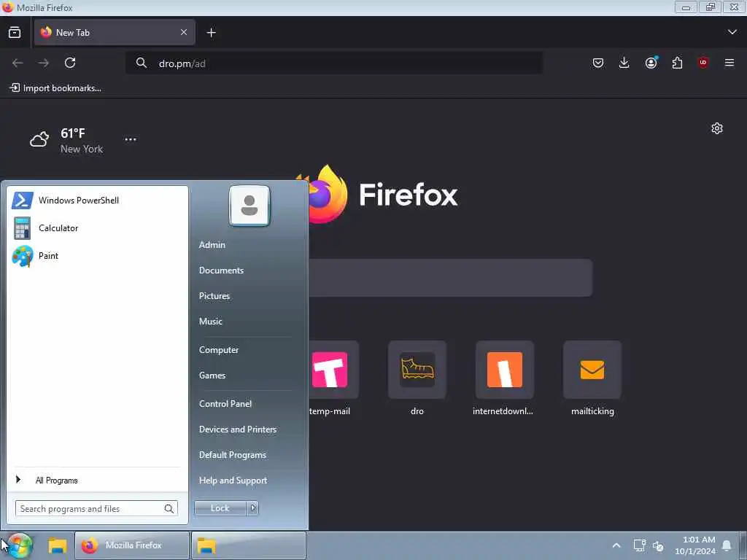Open new tab personalize gear icon
The width and height of the screenshot is (747, 560).
tap(717, 128)
